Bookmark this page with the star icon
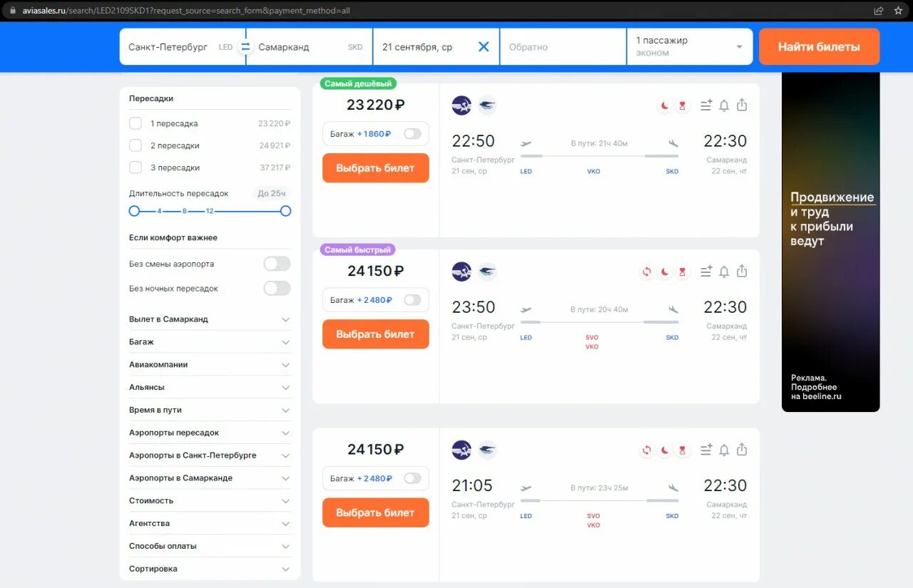 pyautogui.click(x=898, y=11)
